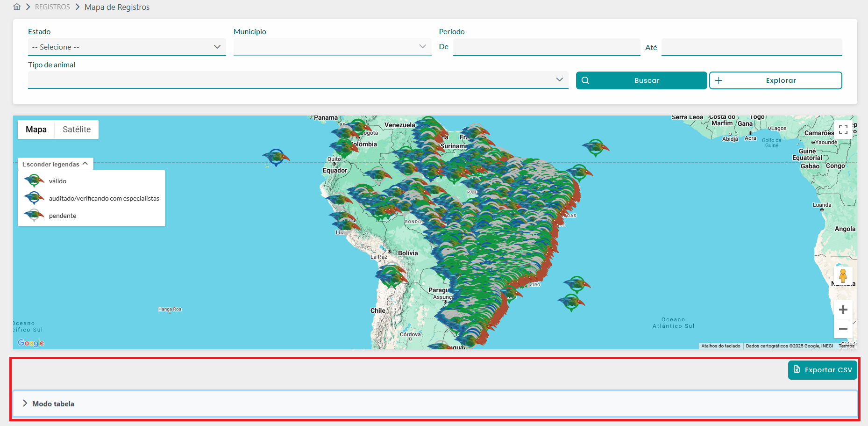Click the home icon in breadcrumb
The image size is (868, 426).
[x=17, y=7]
